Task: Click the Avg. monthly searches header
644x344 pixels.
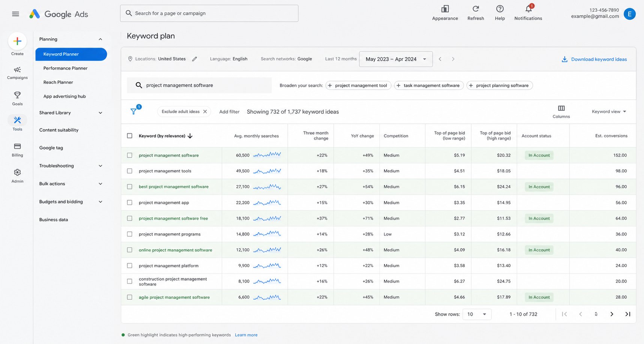Action: [x=256, y=136]
